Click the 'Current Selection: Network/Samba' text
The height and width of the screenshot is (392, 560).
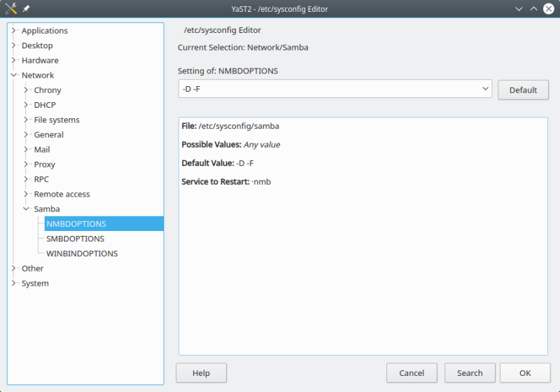243,48
